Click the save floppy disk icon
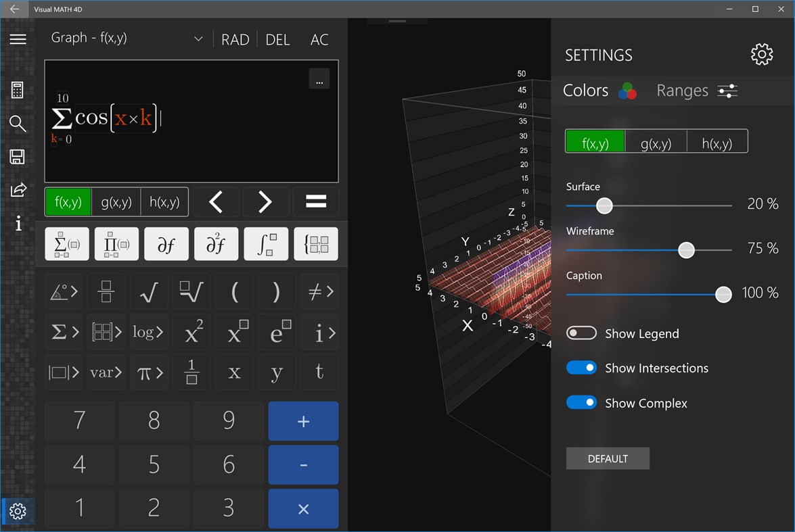 pos(17,157)
